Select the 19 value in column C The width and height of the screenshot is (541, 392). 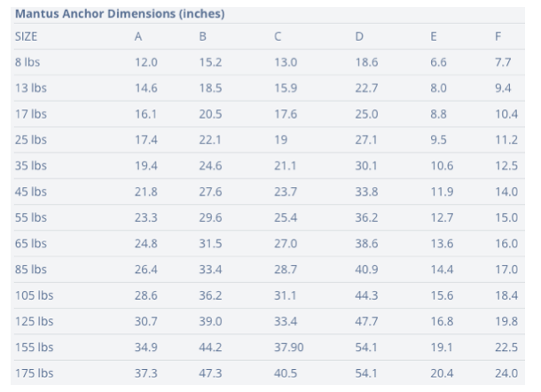[281, 140]
